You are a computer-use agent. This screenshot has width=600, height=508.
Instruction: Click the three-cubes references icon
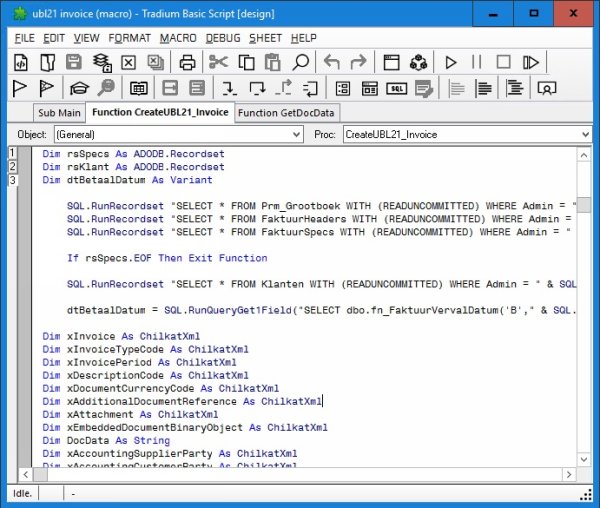419,62
